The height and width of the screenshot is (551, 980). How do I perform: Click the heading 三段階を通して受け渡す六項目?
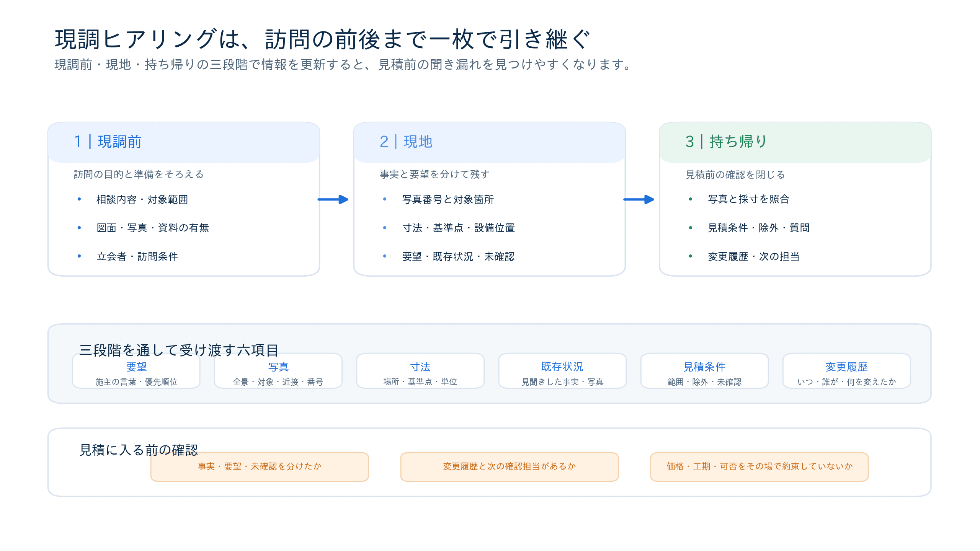coord(179,350)
